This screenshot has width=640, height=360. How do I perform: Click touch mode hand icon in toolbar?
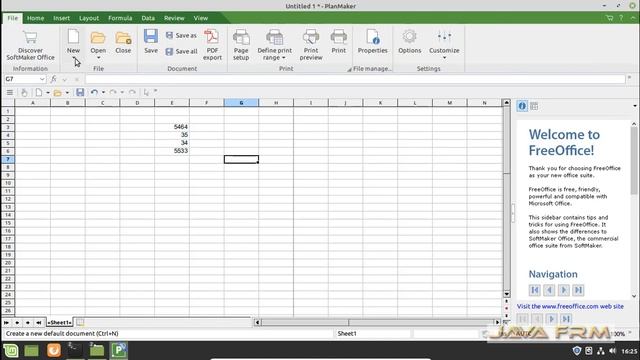[24, 93]
